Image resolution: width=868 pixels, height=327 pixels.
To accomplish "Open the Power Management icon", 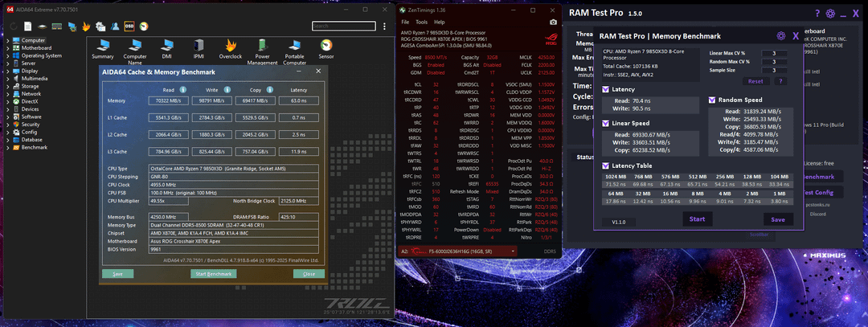I will pyautogui.click(x=262, y=47).
